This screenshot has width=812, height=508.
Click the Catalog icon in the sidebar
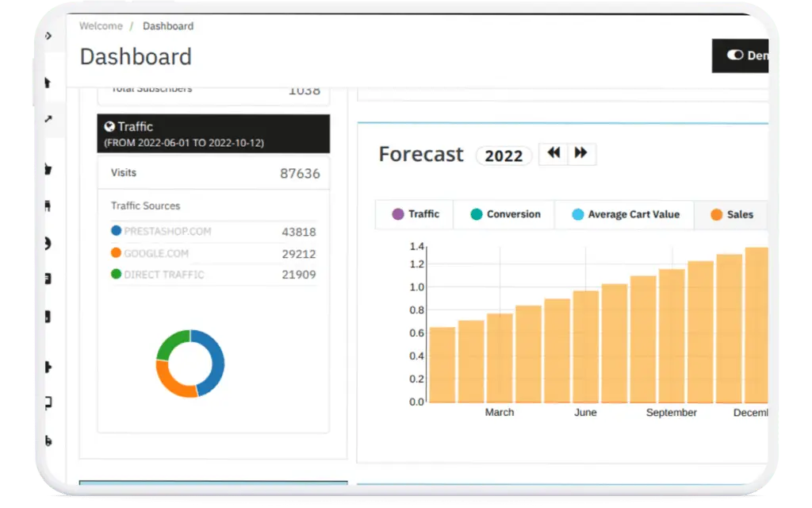48,205
